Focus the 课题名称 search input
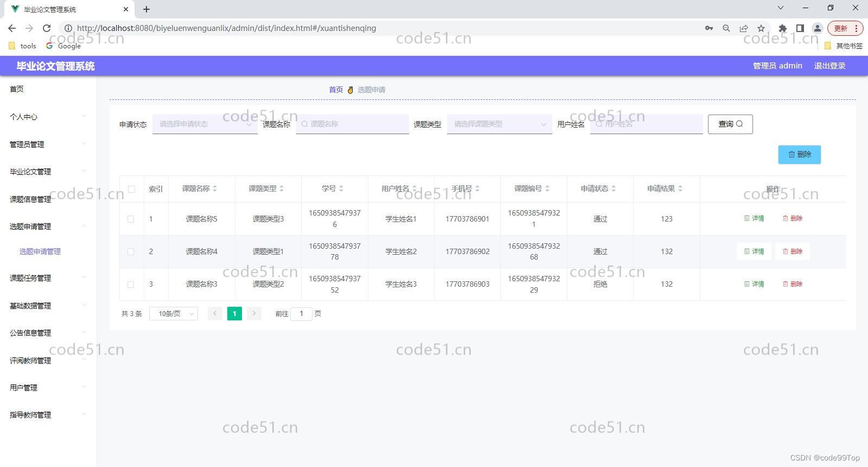868x467 pixels. pyautogui.click(x=353, y=124)
